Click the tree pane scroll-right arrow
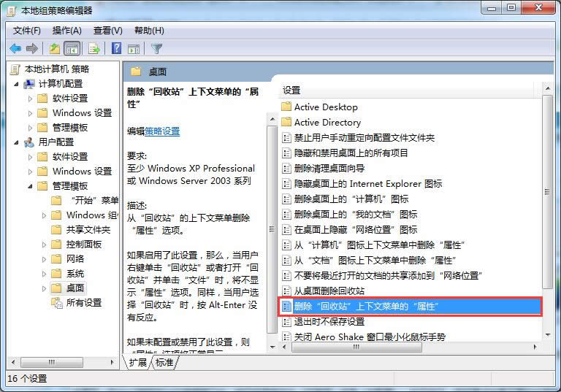The image size is (561, 392). (x=112, y=362)
